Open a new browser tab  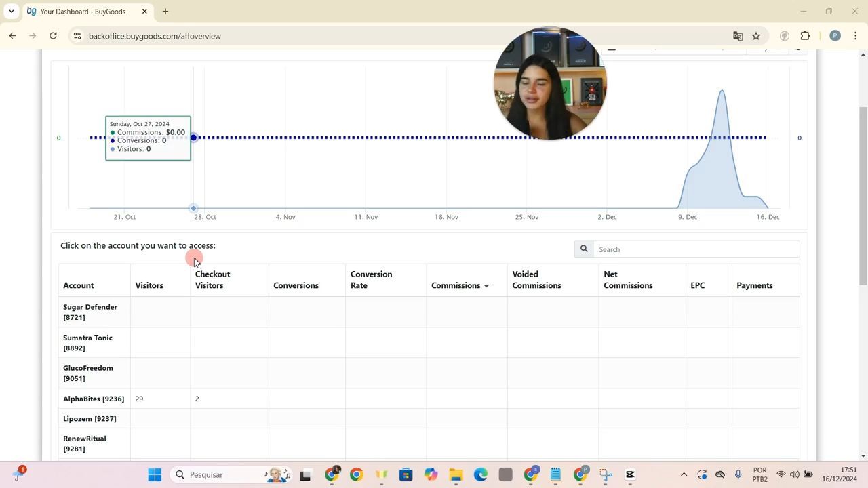165,12
